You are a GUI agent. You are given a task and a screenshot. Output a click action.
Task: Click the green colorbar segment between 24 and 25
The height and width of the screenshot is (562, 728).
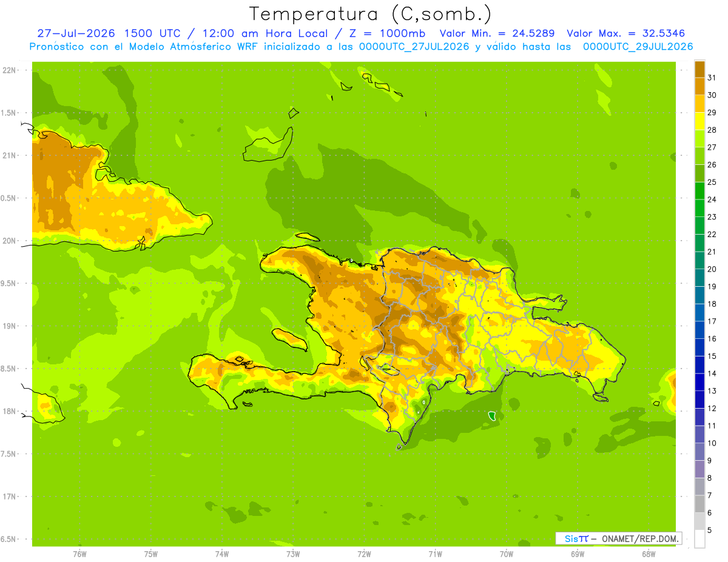[699, 190]
